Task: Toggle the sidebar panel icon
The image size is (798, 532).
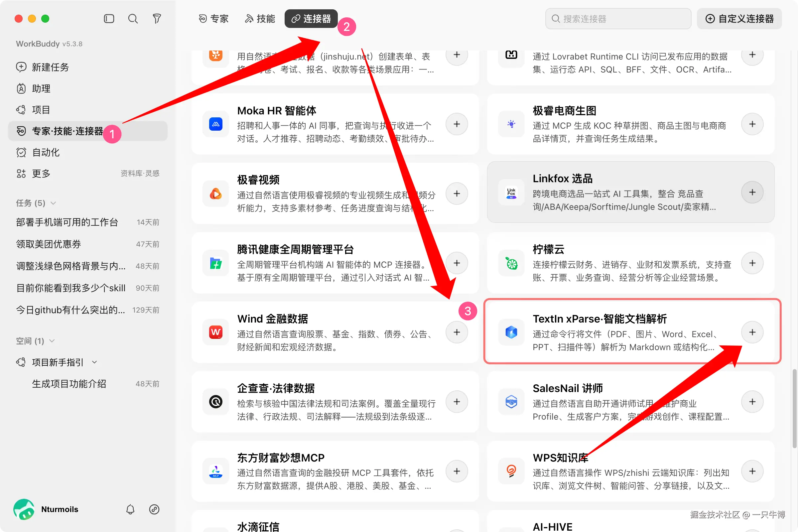Action: (x=109, y=19)
